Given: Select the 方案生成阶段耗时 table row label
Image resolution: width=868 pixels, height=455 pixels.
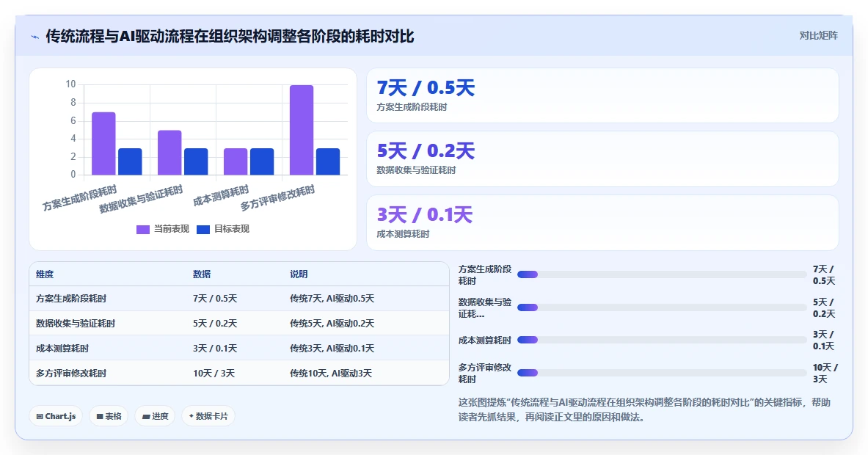Looking at the screenshot, I should pyautogui.click(x=71, y=299).
